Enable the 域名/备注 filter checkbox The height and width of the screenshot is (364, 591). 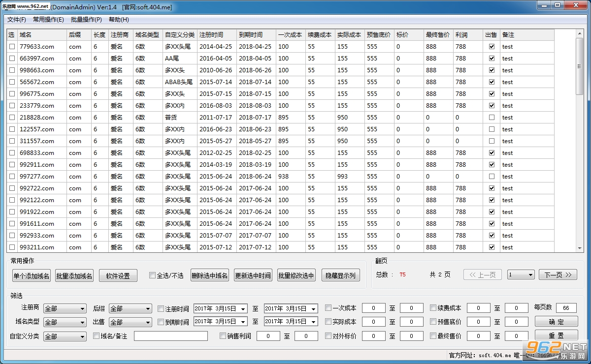97,336
